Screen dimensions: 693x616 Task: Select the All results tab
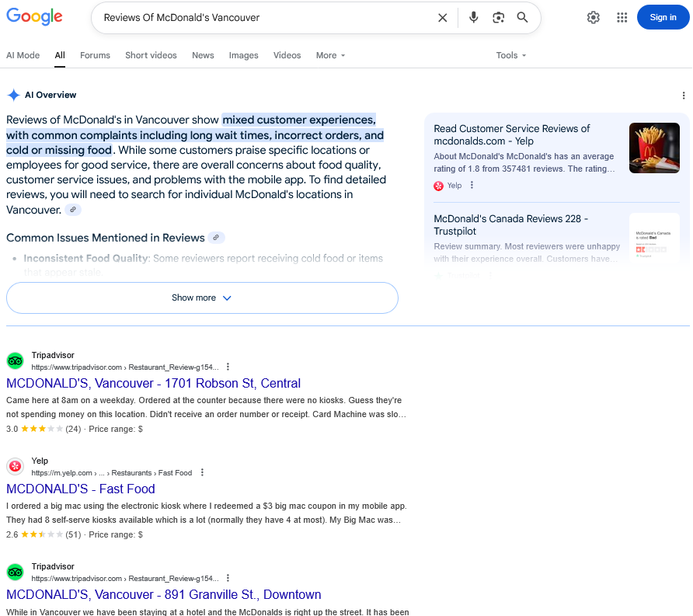[x=60, y=55]
